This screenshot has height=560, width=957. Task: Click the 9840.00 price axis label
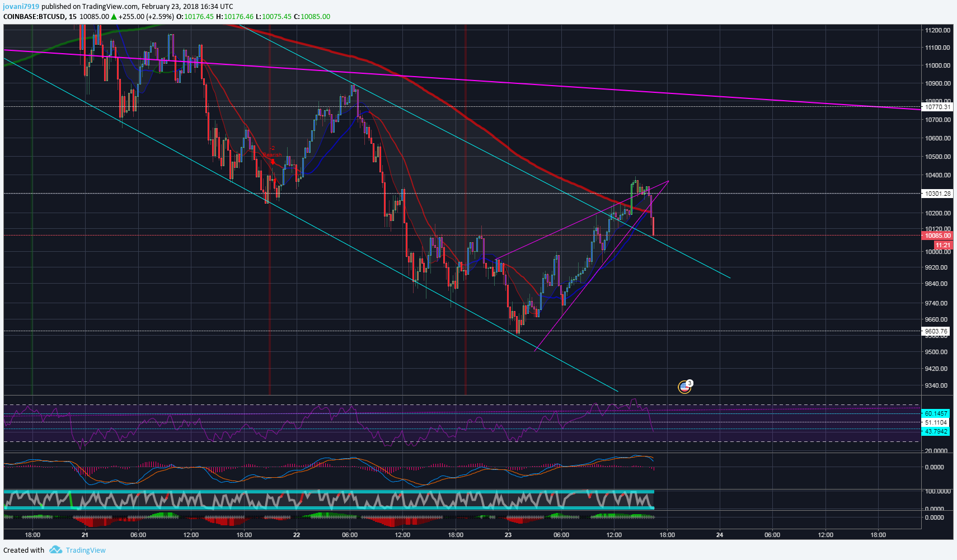tap(936, 284)
